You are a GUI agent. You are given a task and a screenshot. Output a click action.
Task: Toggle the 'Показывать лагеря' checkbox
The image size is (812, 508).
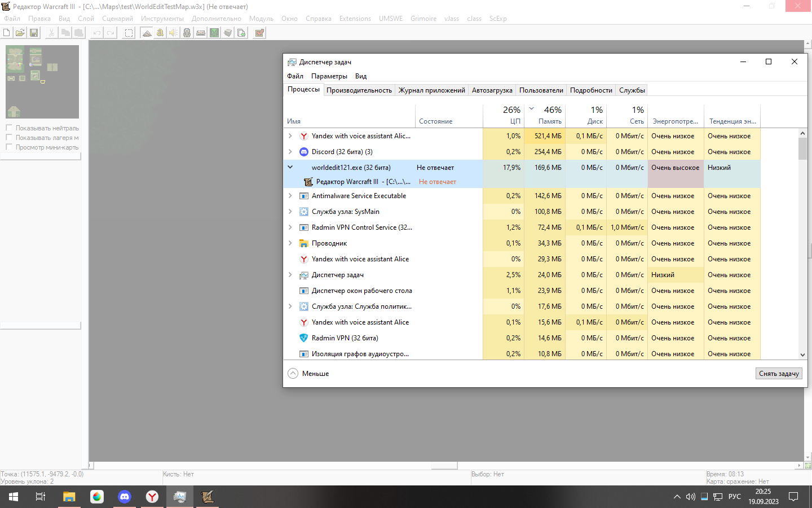point(9,138)
